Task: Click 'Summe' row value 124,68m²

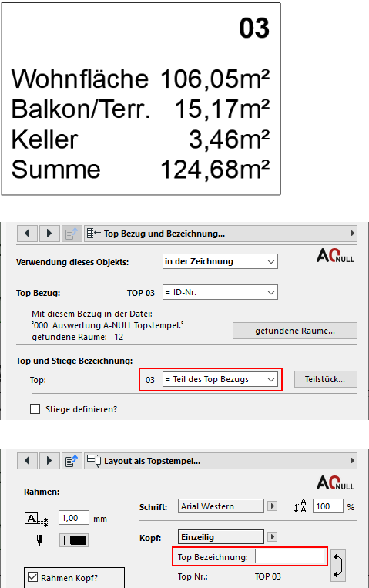Action: click(215, 170)
